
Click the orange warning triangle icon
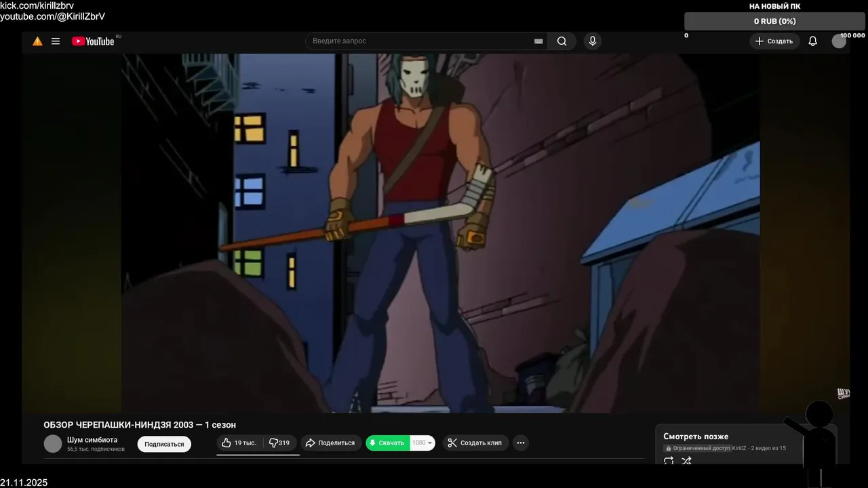(37, 41)
